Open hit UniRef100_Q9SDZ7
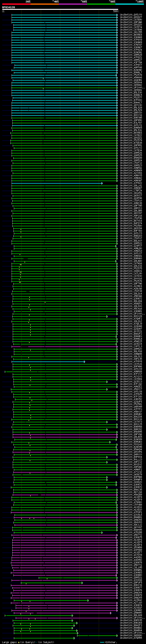Viewport: 146px width, 644px height. [131, 17]
